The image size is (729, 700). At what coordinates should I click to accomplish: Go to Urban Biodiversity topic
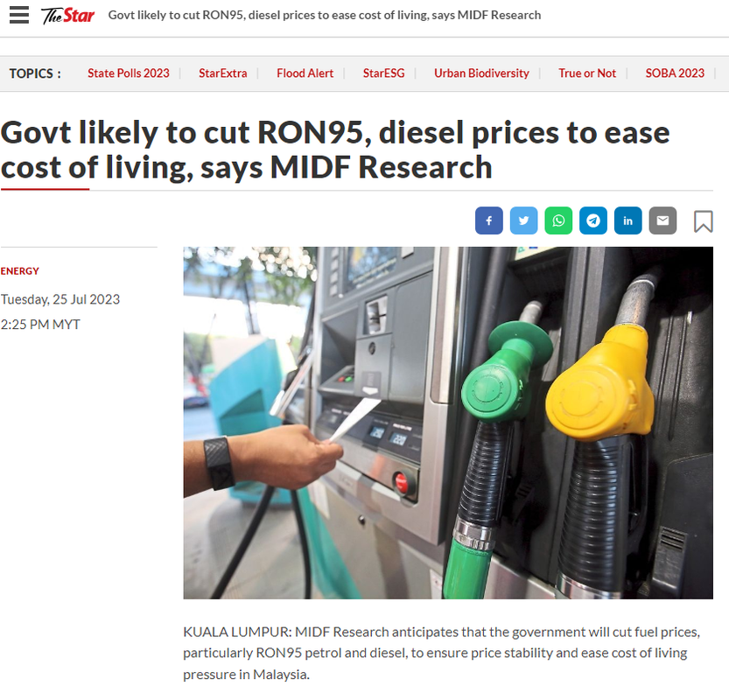click(481, 73)
